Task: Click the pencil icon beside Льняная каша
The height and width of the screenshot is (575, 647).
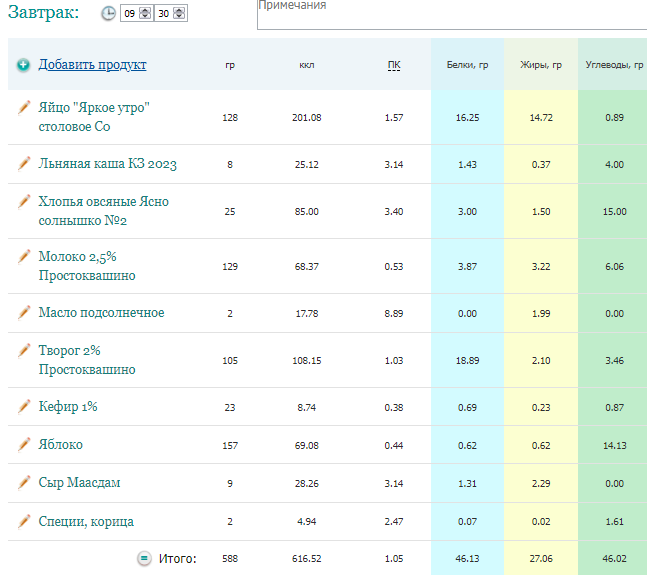Action: pos(24,164)
